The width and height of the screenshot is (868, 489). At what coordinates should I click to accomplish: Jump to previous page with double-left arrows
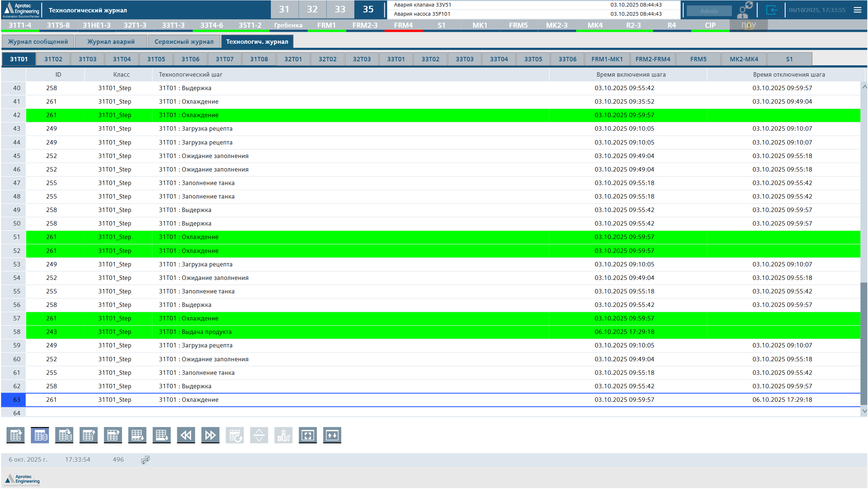(186, 435)
